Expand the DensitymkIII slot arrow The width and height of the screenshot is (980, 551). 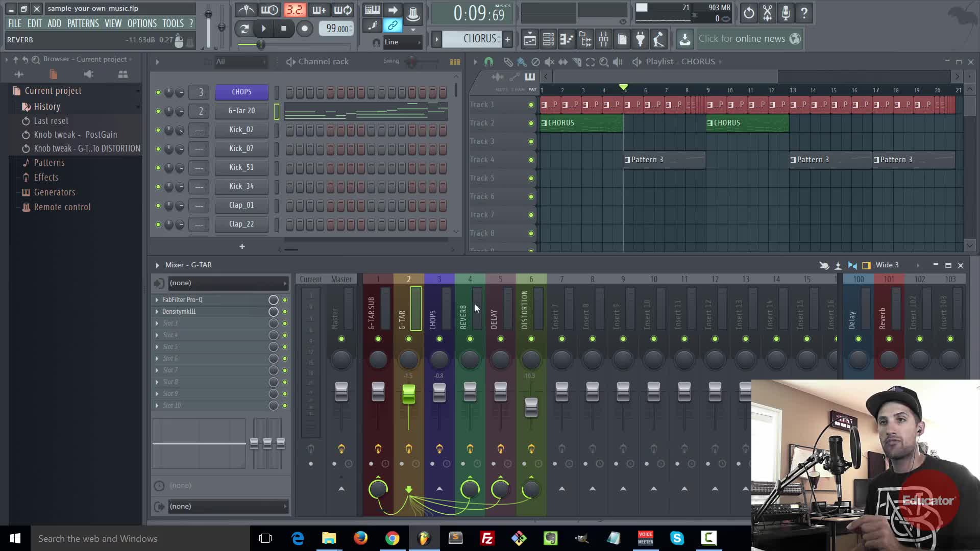click(157, 312)
